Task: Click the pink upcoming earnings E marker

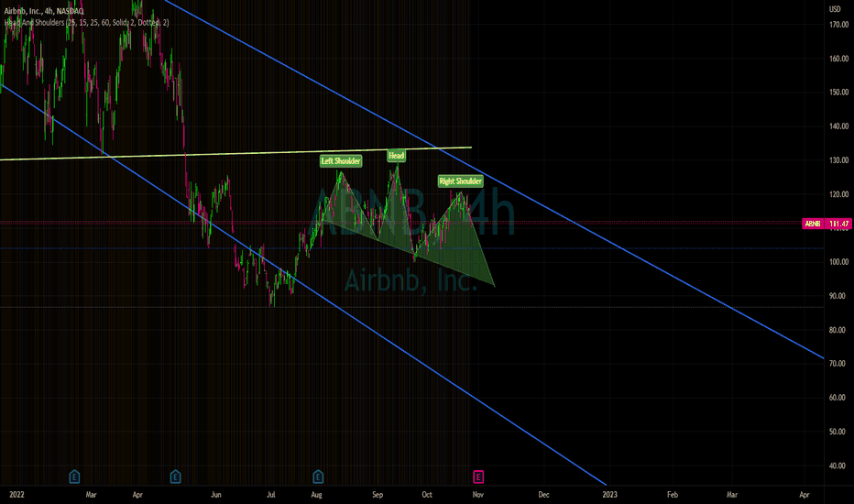Action: point(478,477)
